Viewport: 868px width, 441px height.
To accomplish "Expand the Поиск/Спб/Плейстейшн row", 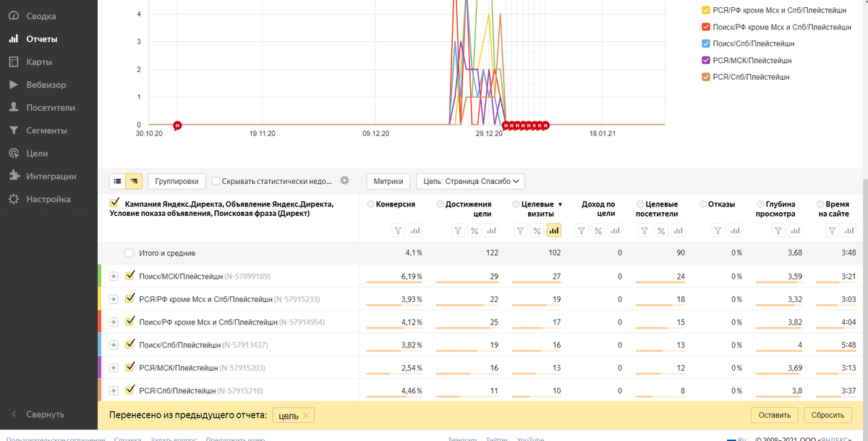I will click(x=114, y=345).
